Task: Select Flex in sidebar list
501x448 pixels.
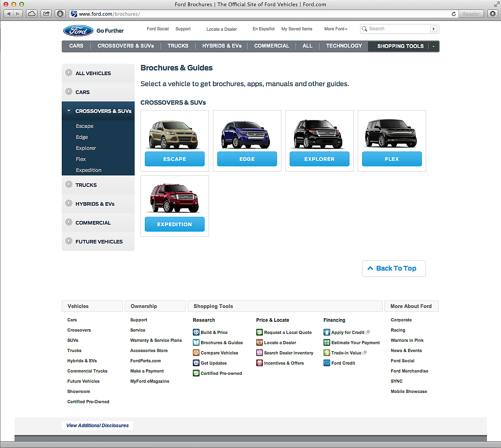Action: coord(81,159)
